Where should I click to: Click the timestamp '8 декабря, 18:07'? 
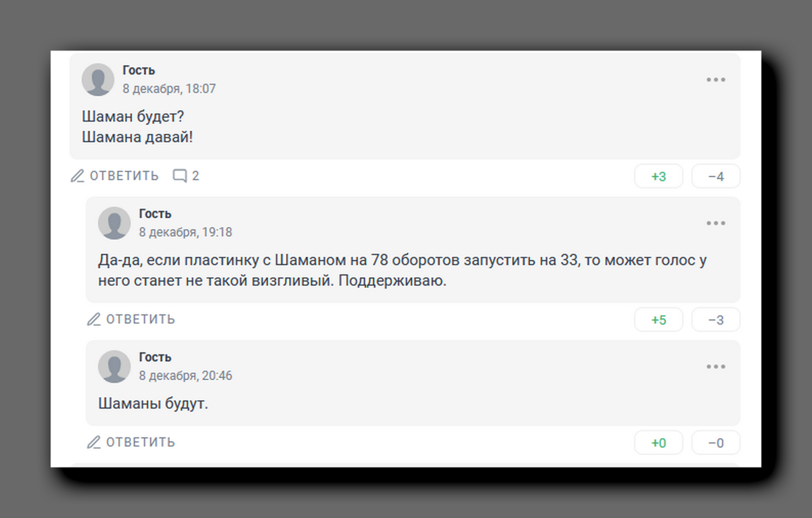coord(168,88)
